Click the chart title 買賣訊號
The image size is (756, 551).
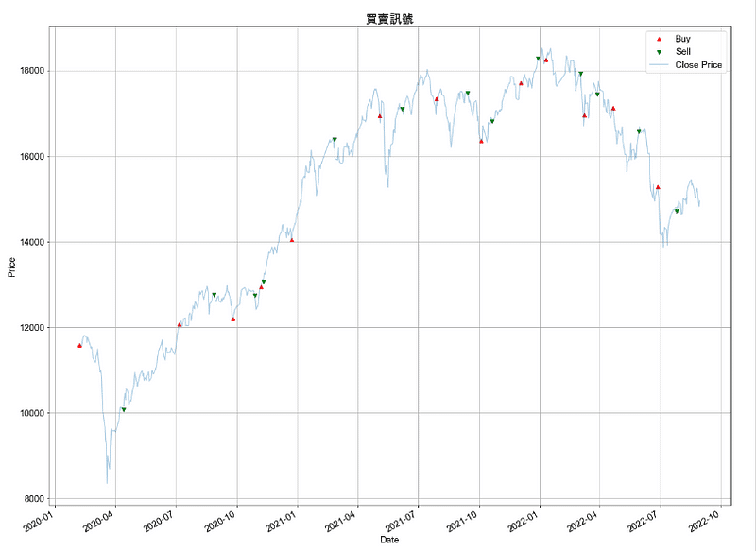(389, 18)
